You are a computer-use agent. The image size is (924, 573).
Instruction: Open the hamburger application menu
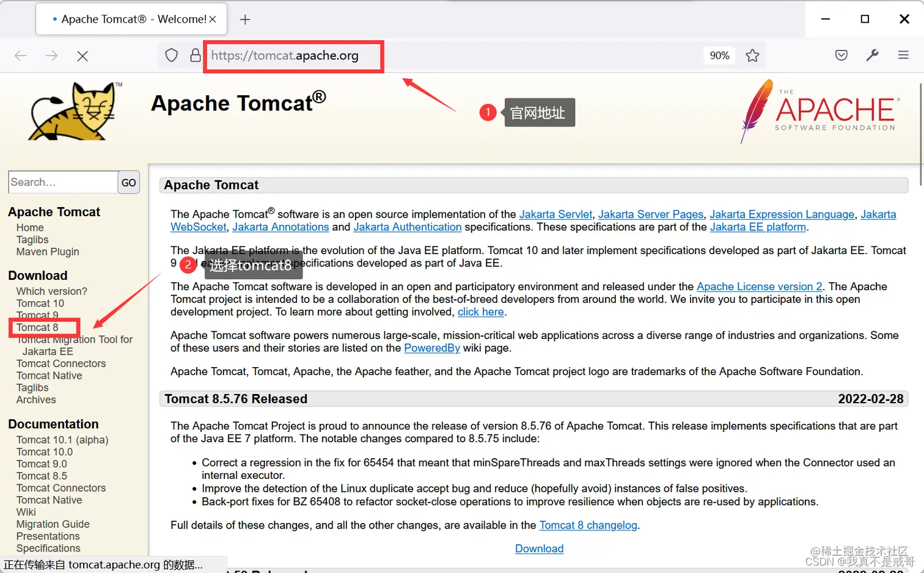pos(903,56)
